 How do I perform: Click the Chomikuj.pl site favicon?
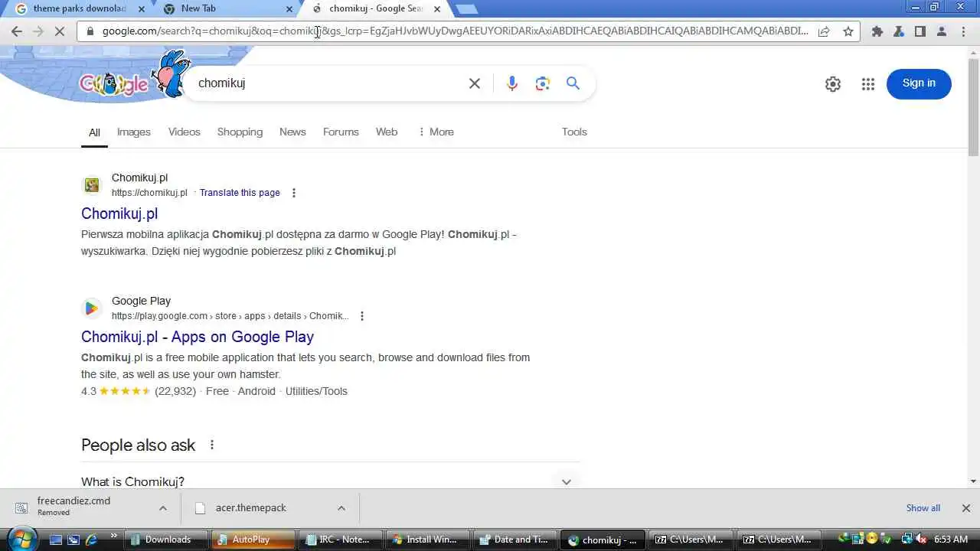[x=92, y=185]
